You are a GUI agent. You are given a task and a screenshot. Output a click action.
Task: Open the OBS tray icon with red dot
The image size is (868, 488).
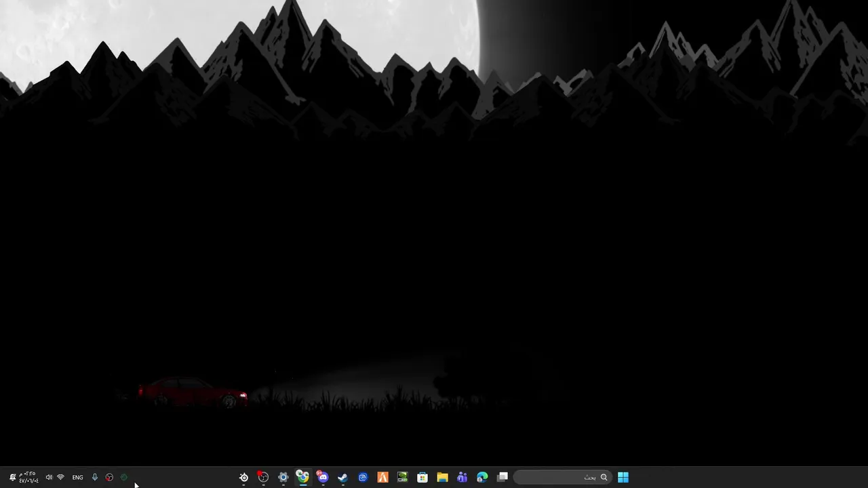(x=109, y=477)
